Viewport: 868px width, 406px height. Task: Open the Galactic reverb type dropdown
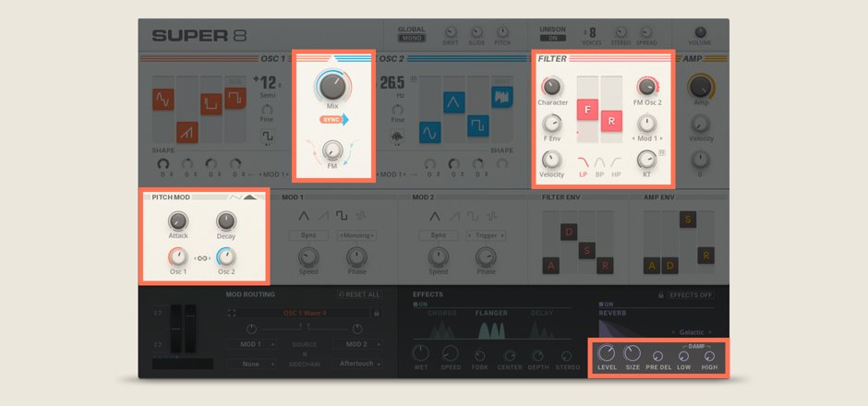pos(693,331)
